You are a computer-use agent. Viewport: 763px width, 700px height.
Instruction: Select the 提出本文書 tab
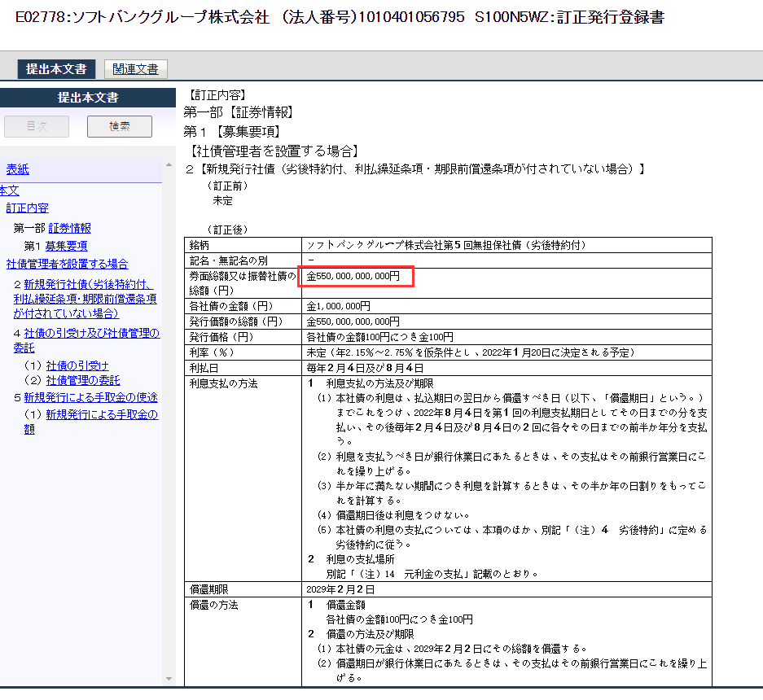(x=56, y=69)
